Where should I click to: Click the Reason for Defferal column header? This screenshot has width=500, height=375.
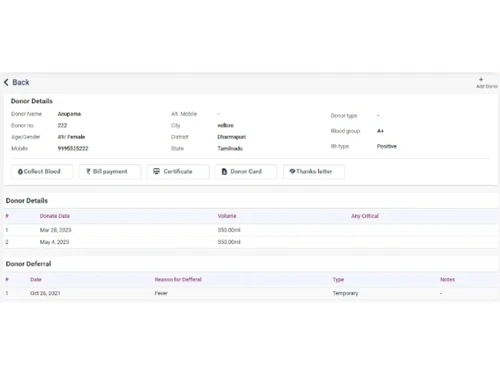[x=178, y=279]
